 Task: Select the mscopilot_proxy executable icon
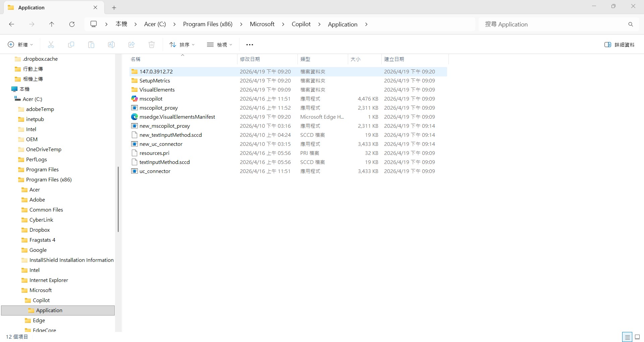pyautogui.click(x=135, y=108)
